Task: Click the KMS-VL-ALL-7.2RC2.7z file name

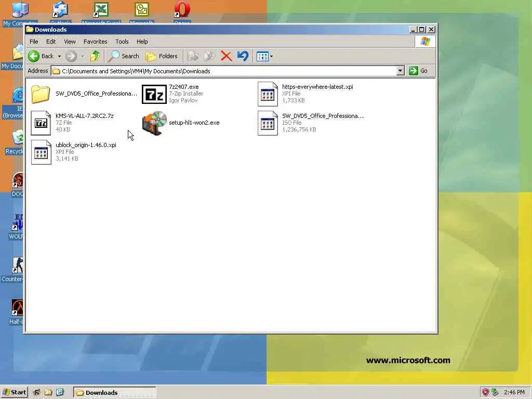Action: point(85,116)
